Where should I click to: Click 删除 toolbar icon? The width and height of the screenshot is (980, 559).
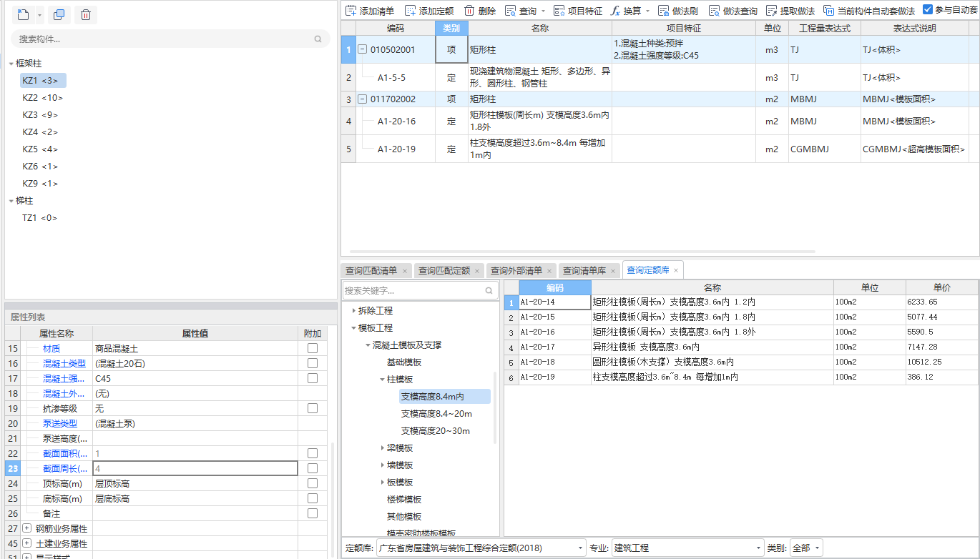tap(469, 11)
